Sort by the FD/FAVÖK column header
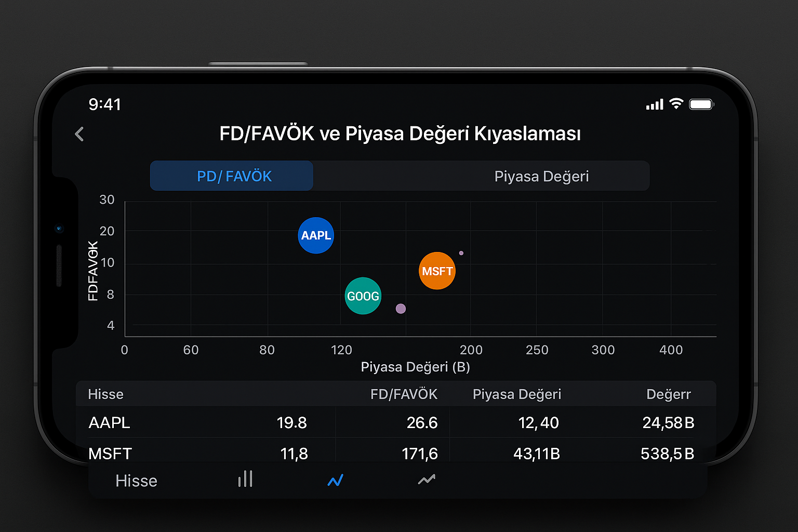 click(404, 394)
